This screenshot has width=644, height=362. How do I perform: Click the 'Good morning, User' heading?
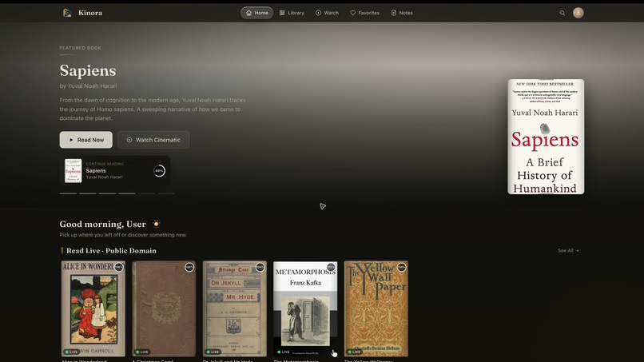103,224
